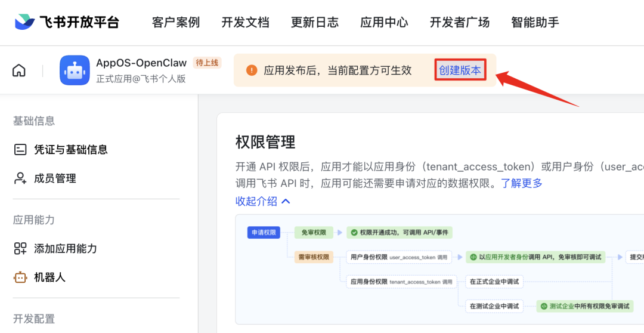Open 更新日志 in the top navigation

click(315, 22)
